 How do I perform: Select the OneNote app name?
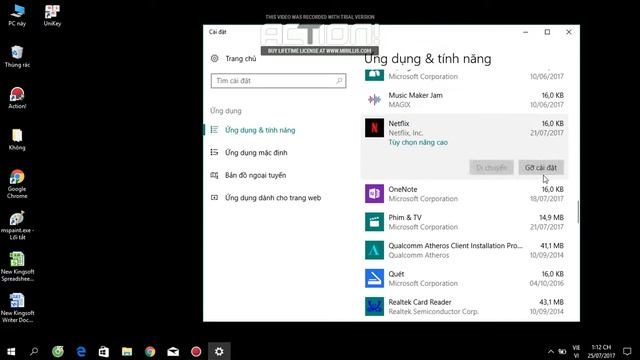[403, 189]
